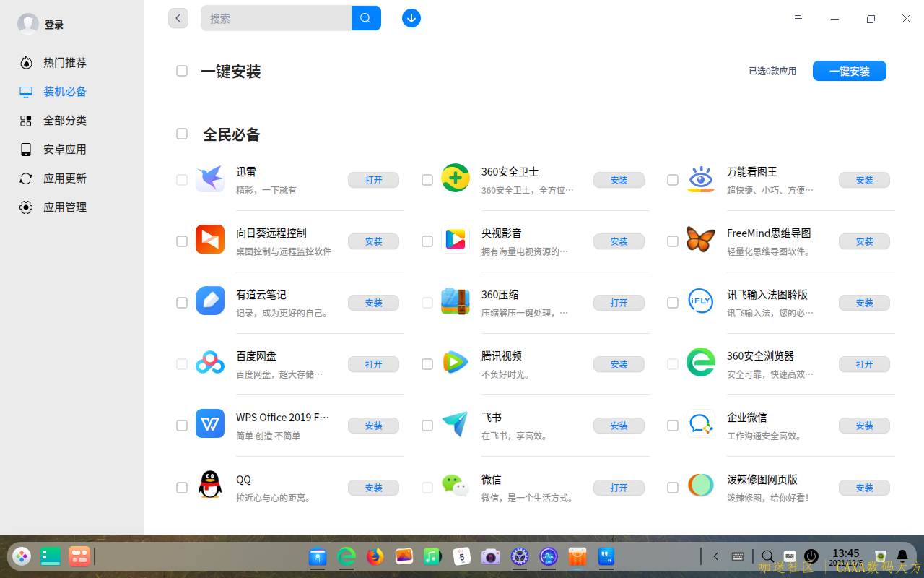Image resolution: width=924 pixels, height=578 pixels.
Task: Tick the checkbox for 向日葵远程控制
Action: coord(182,241)
